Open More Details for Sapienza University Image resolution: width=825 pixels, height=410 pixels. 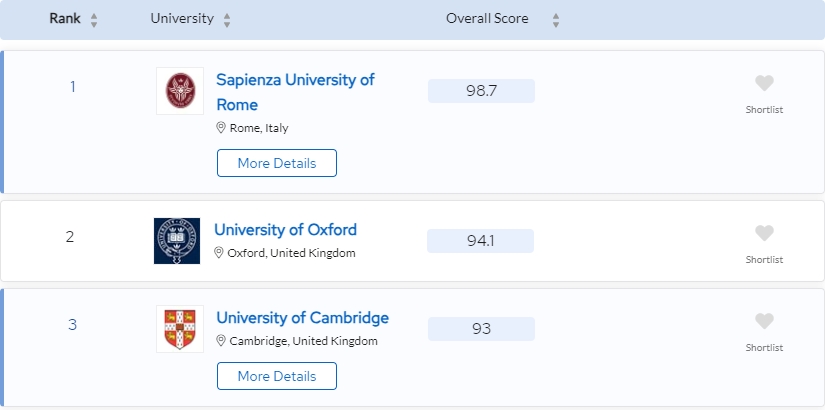(277, 163)
